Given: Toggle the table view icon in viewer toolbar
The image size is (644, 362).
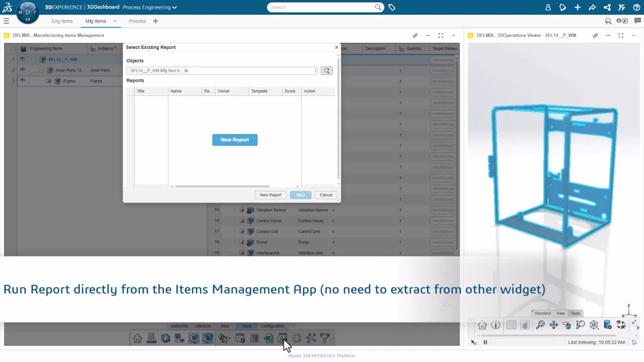Looking at the screenshot, I should coord(511,325).
